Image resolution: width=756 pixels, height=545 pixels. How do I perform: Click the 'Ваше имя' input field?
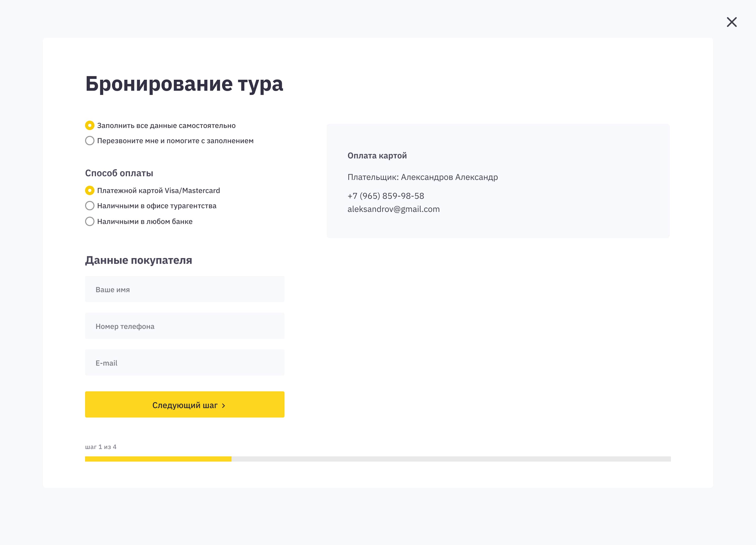(x=184, y=289)
